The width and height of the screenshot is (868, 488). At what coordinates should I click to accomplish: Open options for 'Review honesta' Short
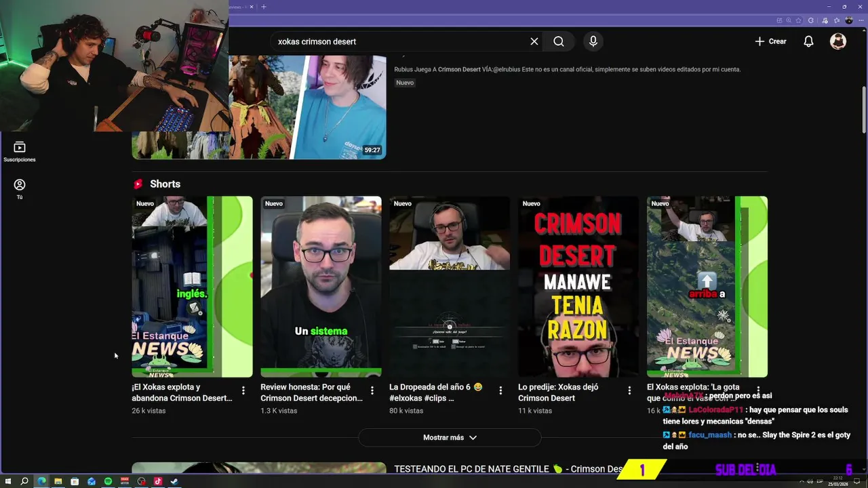pyautogui.click(x=372, y=390)
